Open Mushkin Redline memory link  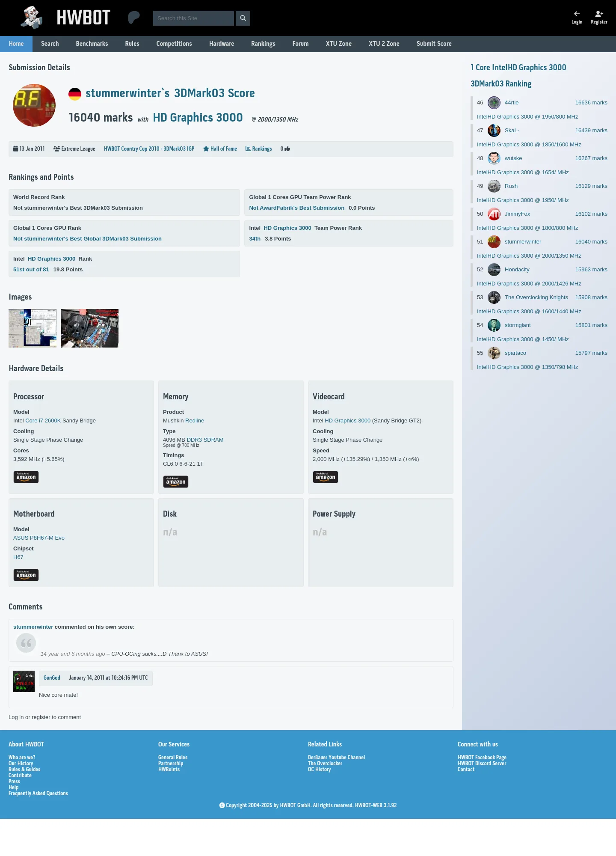(195, 421)
